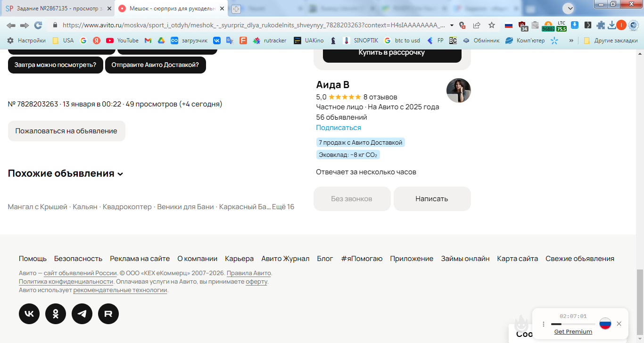Show hidden bookmarks with the double chevron

pyautogui.click(x=571, y=41)
